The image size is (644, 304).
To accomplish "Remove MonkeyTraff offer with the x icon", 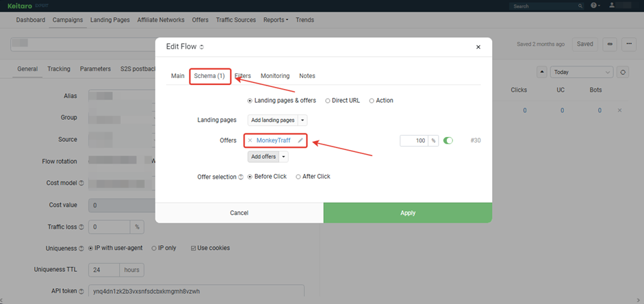I will click(250, 140).
